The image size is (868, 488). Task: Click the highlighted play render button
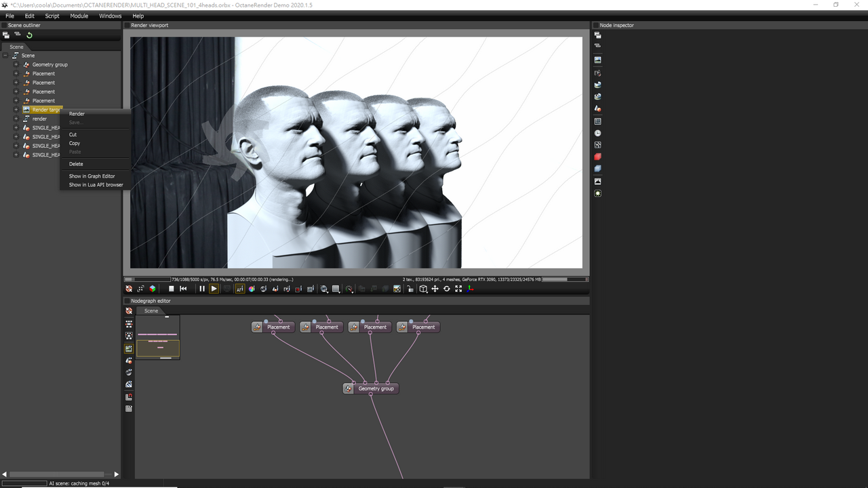[x=214, y=289]
